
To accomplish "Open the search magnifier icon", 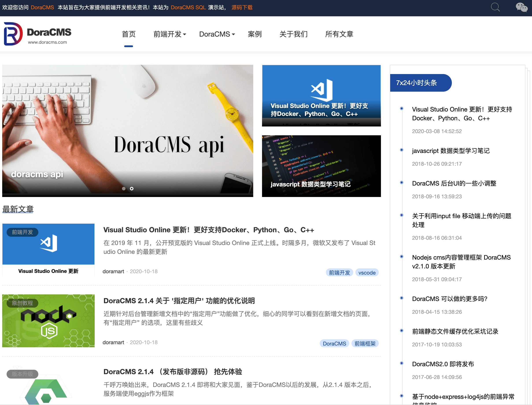I will [495, 7].
